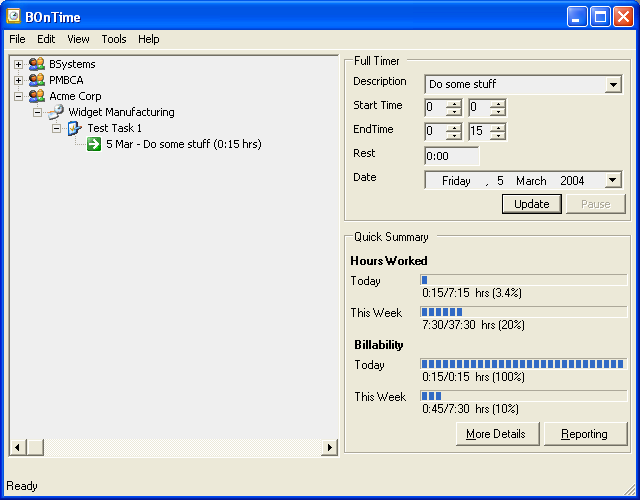
Task: Click Billability This Week progress bar
Action: 524,396
